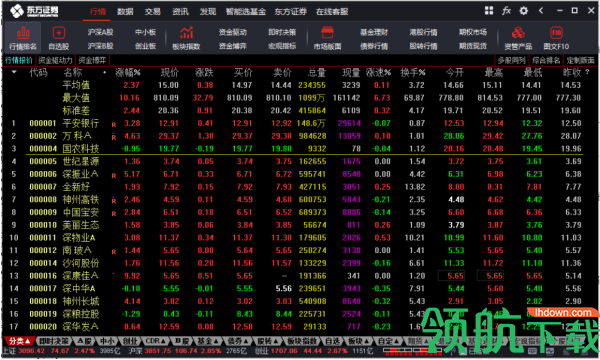
Task: Open the 交易 top menu
Action: click(153, 11)
